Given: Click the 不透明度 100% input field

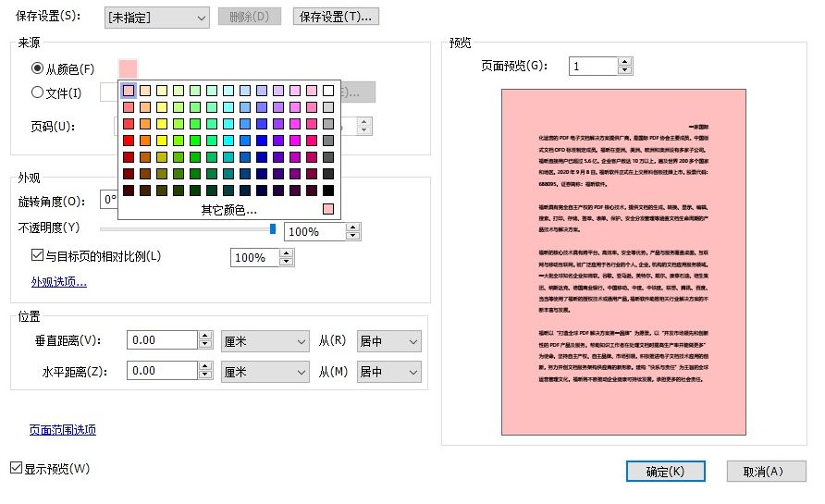Looking at the screenshot, I should [x=314, y=231].
